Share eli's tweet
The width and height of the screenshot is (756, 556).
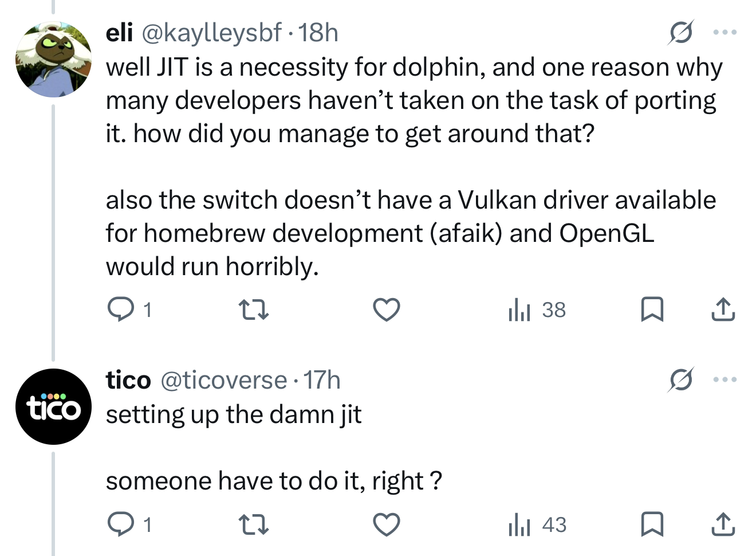(x=723, y=310)
